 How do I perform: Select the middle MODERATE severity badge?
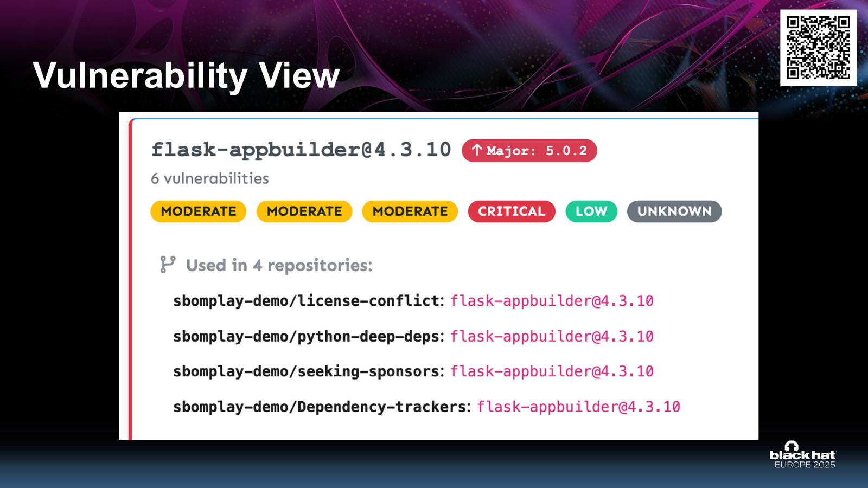pyautogui.click(x=304, y=211)
